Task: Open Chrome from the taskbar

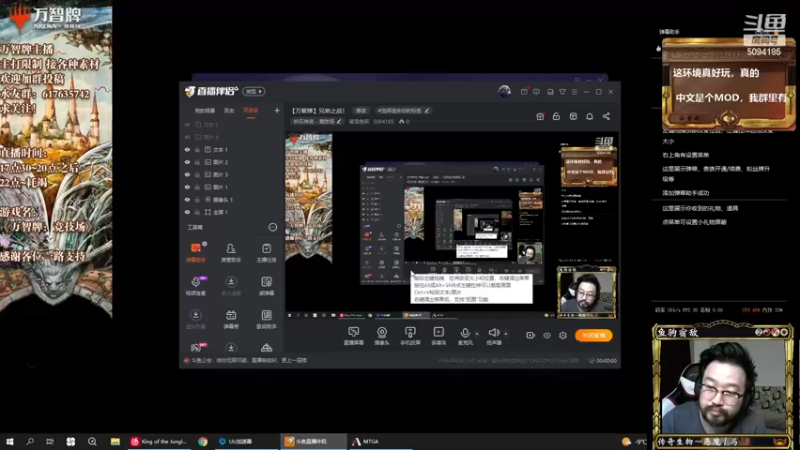Action: click(x=203, y=441)
